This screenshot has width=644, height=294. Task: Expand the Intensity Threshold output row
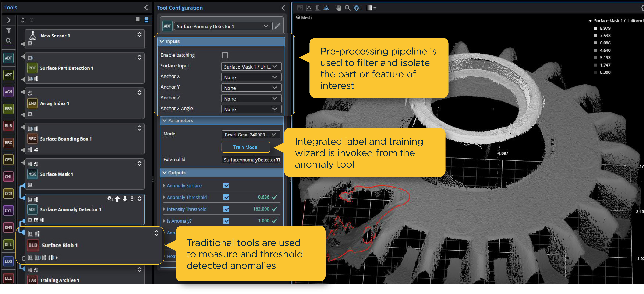[x=164, y=209]
